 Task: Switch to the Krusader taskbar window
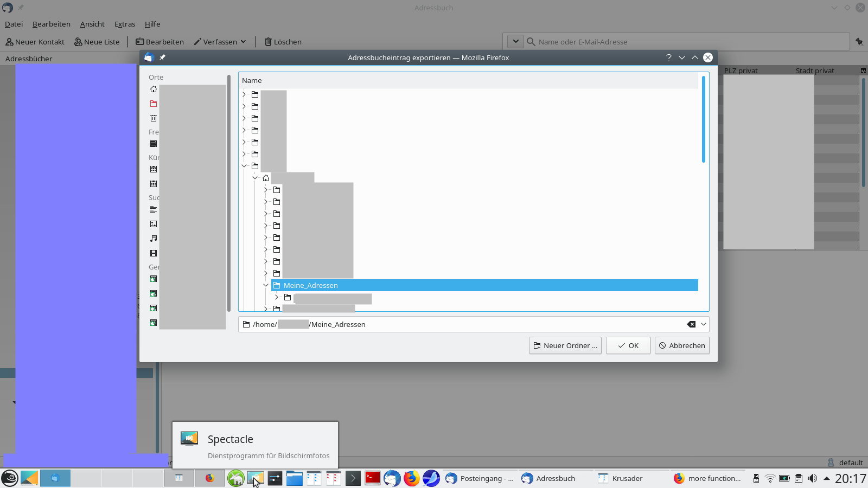pos(631,478)
